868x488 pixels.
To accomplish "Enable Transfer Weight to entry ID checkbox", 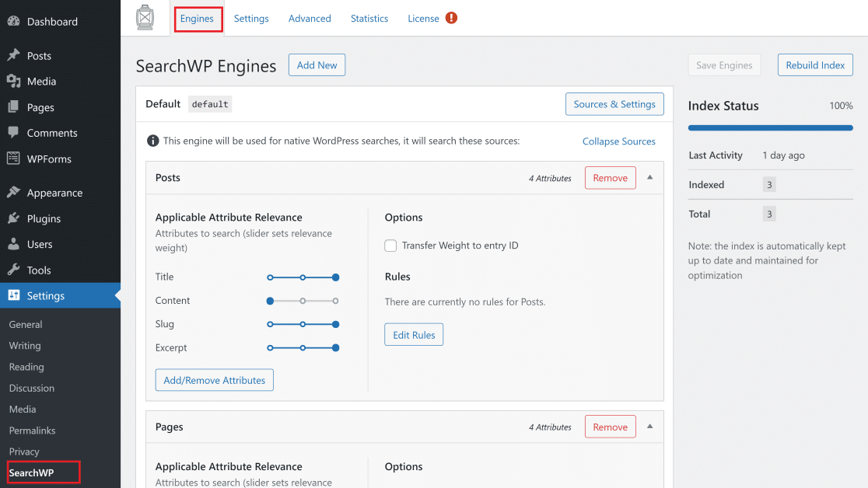I will click(390, 246).
